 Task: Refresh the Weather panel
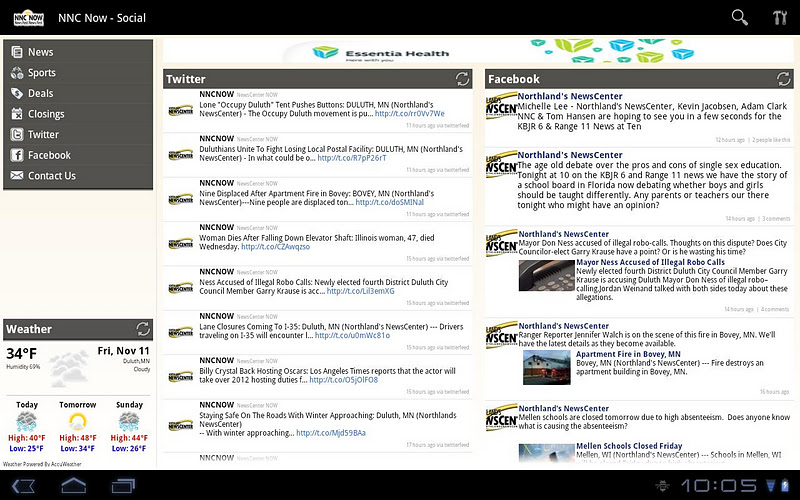coord(143,329)
